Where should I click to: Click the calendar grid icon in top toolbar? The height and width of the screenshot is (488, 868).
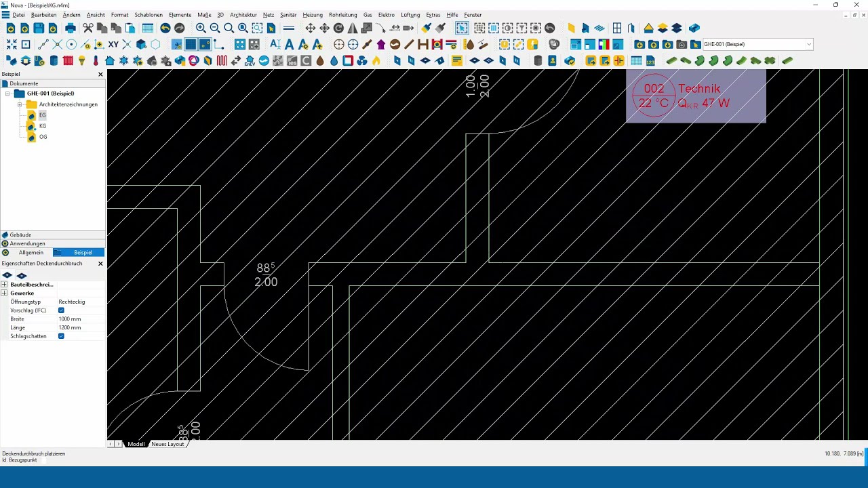click(x=147, y=28)
